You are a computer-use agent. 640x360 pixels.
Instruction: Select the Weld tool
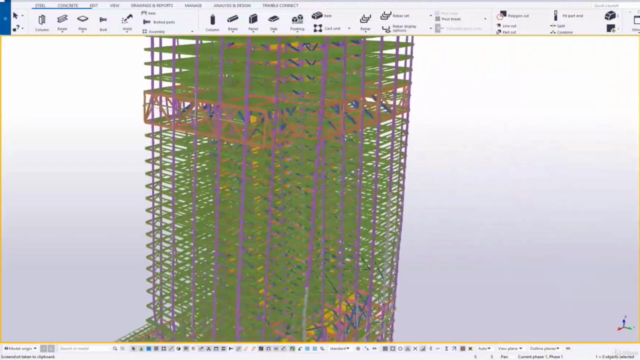pos(127,22)
